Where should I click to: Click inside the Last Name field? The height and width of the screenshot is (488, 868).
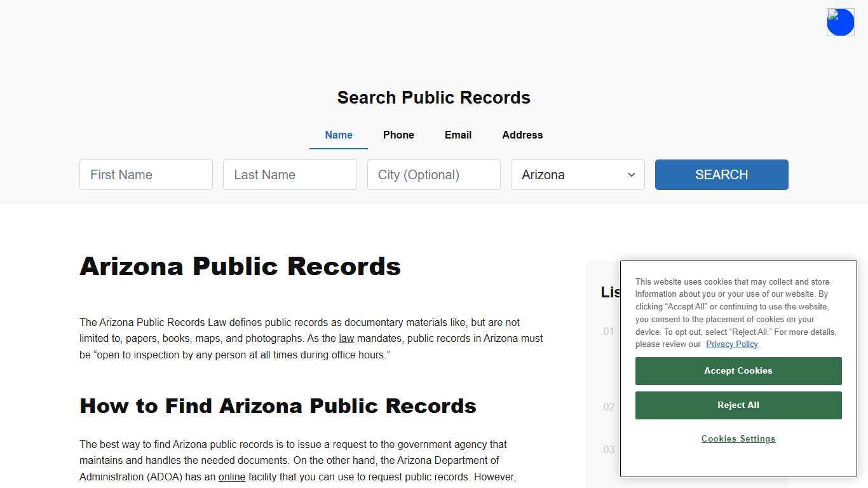(290, 175)
